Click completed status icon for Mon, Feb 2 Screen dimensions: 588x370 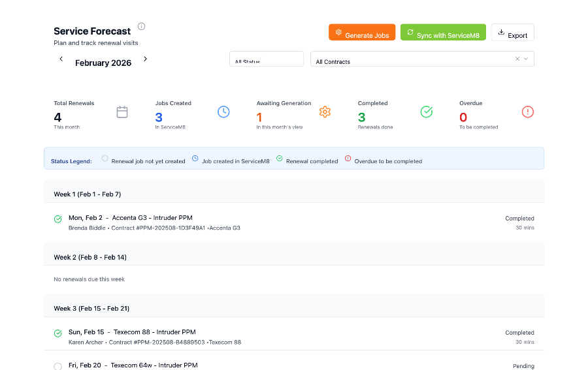click(58, 219)
